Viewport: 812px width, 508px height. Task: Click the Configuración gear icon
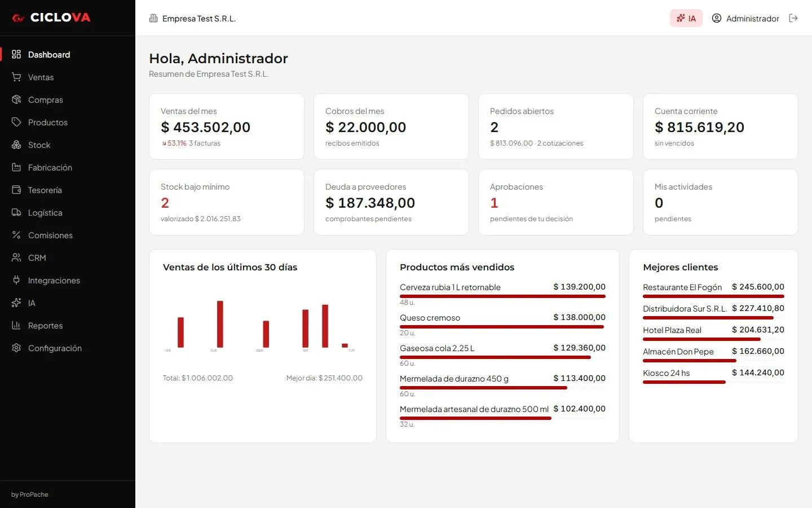(16, 348)
